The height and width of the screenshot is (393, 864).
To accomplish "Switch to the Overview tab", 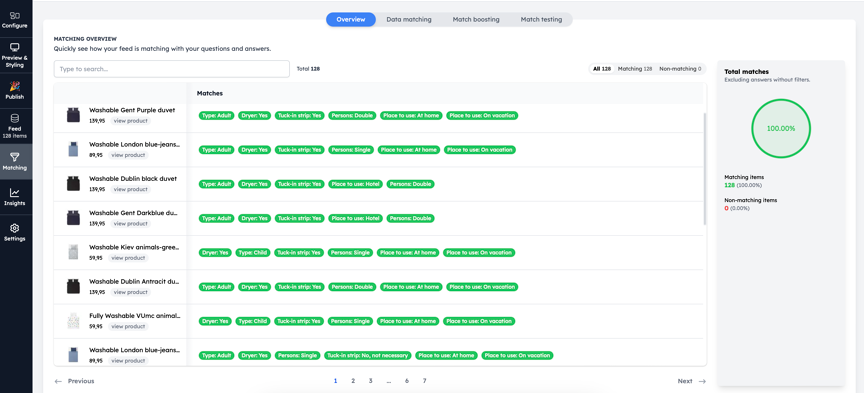I will tap(350, 19).
